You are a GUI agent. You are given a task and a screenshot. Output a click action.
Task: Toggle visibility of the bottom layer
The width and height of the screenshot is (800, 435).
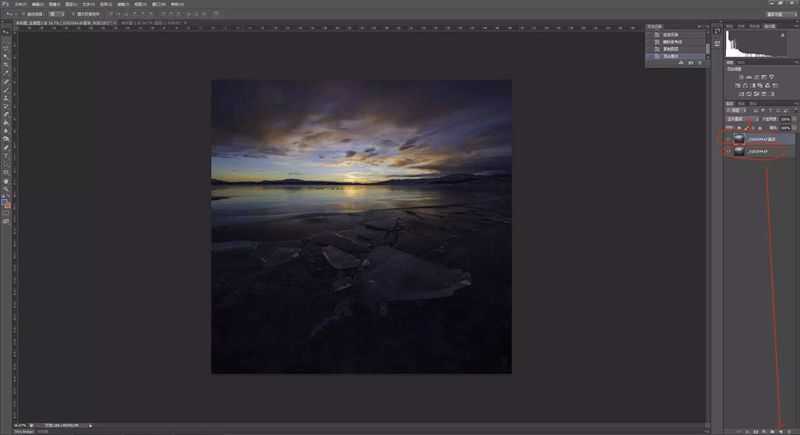tap(728, 151)
